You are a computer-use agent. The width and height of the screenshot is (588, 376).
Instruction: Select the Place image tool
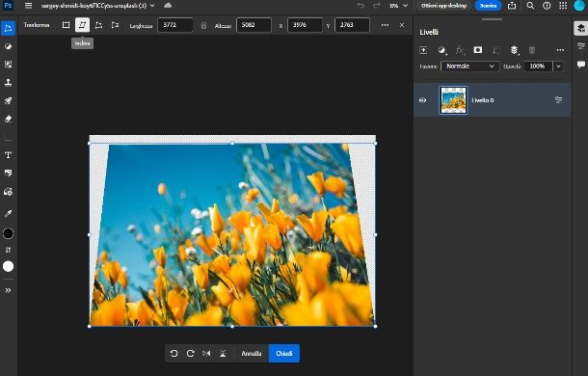click(x=8, y=192)
